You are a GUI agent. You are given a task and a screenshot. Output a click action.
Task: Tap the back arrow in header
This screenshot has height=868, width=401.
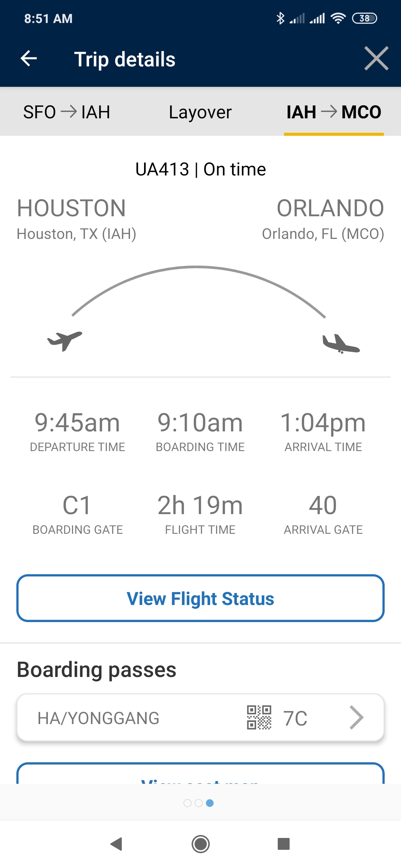[29, 59]
